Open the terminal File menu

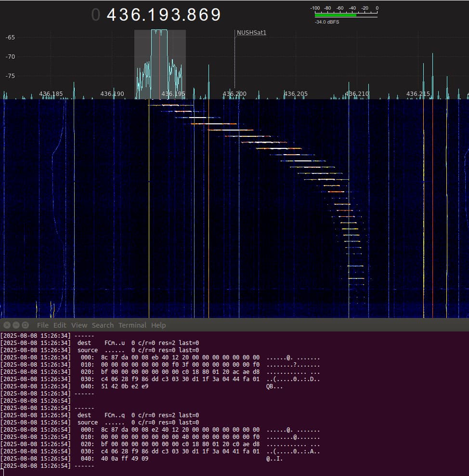click(42, 325)
